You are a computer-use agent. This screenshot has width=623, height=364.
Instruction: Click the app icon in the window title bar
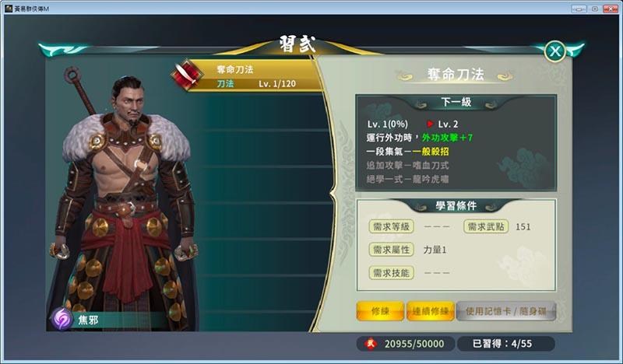[x=9, y=9]
